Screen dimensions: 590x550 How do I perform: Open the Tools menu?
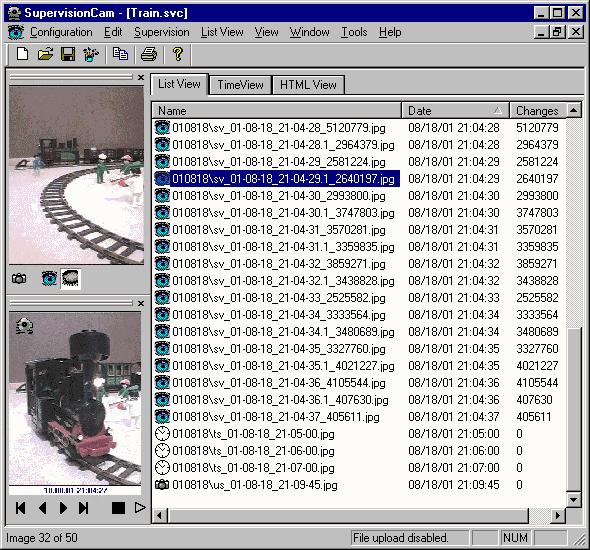click(354, 32)
